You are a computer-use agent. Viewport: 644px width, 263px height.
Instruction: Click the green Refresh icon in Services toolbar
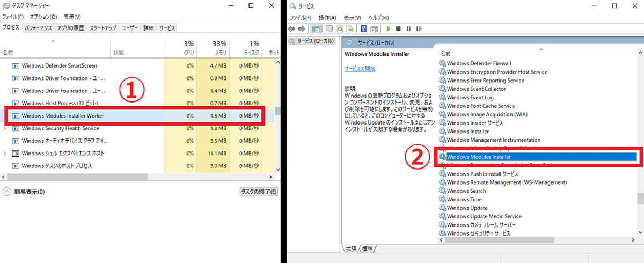pyautogui.click(x=339, y=28)
